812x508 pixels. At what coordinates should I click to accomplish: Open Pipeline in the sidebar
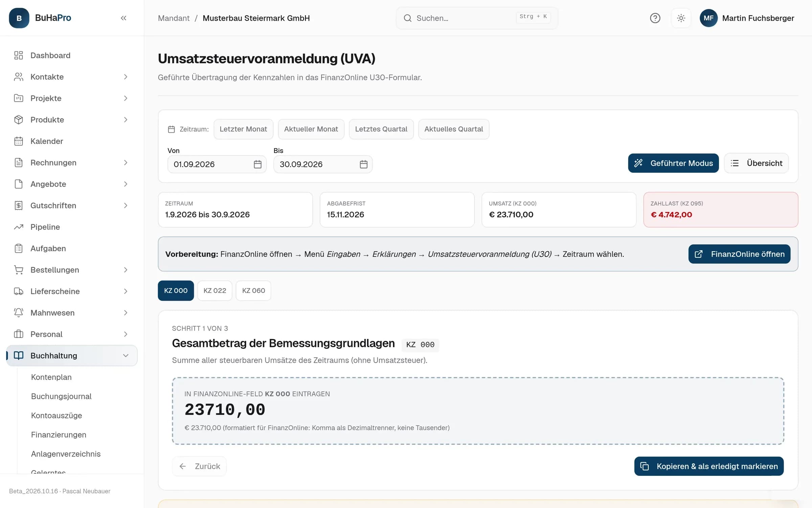[x=72, y=227]
